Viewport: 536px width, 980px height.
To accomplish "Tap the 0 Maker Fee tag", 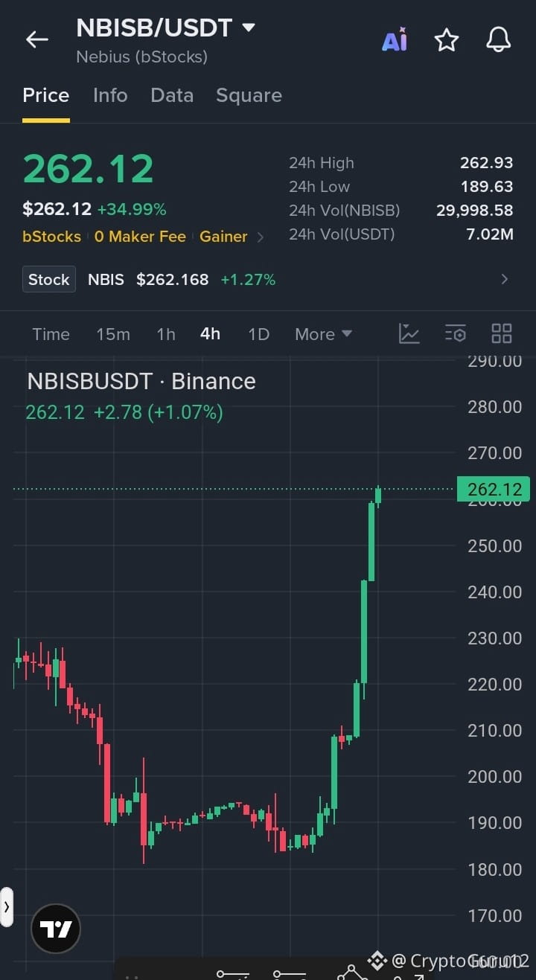I will tap(140, 237).
